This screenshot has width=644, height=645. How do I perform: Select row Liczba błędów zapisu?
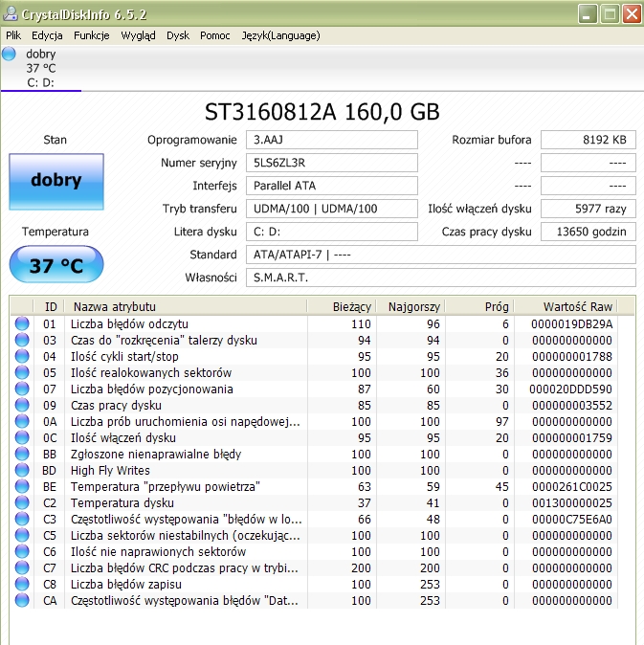[x=314, y=584]
